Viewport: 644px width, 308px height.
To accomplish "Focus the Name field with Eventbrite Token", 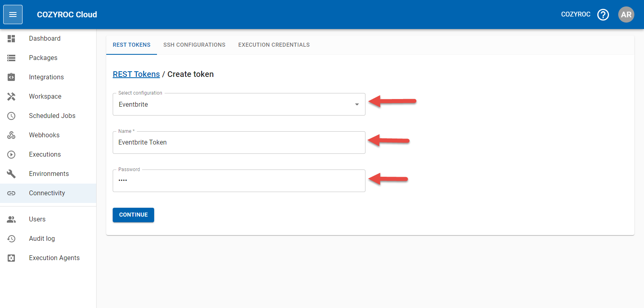I will 239,143.
